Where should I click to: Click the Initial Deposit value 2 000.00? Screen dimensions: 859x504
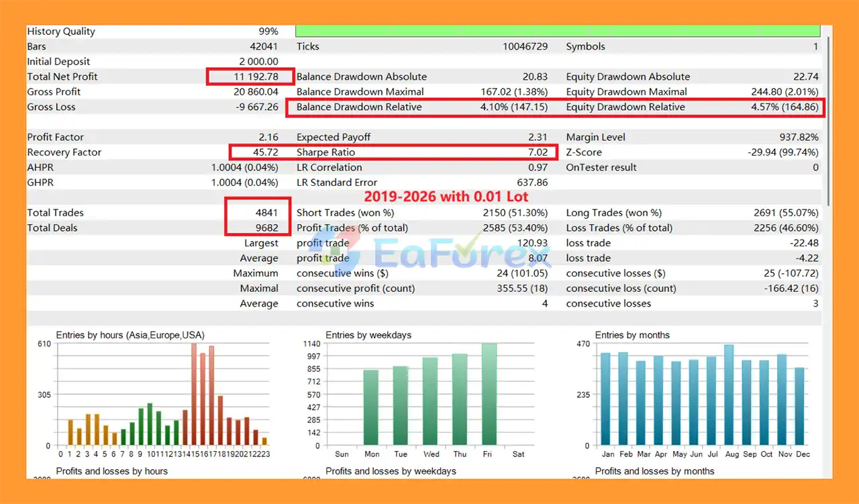[x=258, y=62]
